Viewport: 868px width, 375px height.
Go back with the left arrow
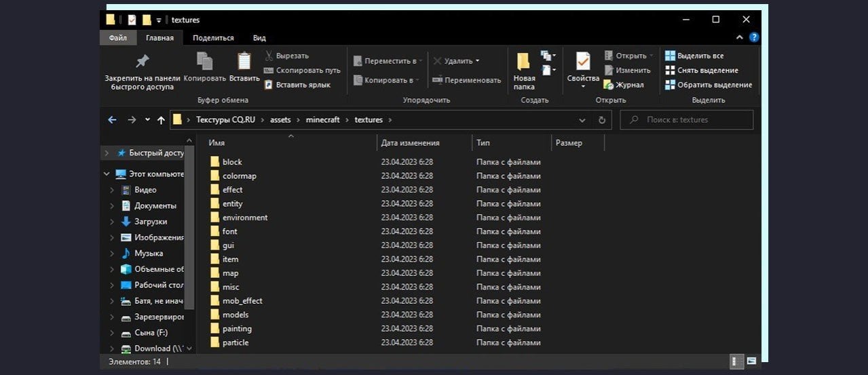click(112, 120)
